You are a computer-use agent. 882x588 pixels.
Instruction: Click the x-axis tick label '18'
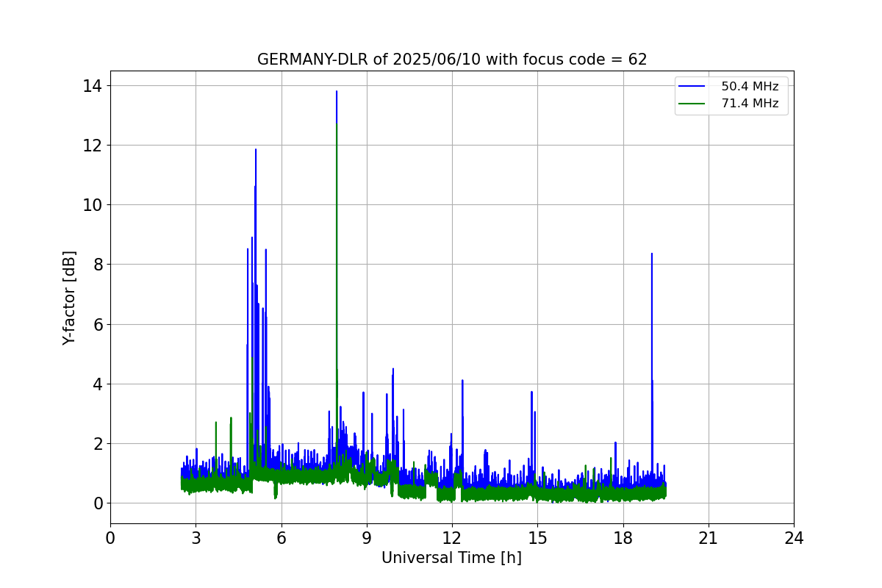623,538
